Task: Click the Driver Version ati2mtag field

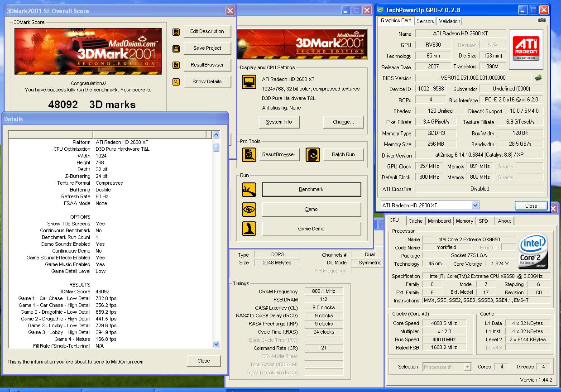Action: click(x=479, y=155)
